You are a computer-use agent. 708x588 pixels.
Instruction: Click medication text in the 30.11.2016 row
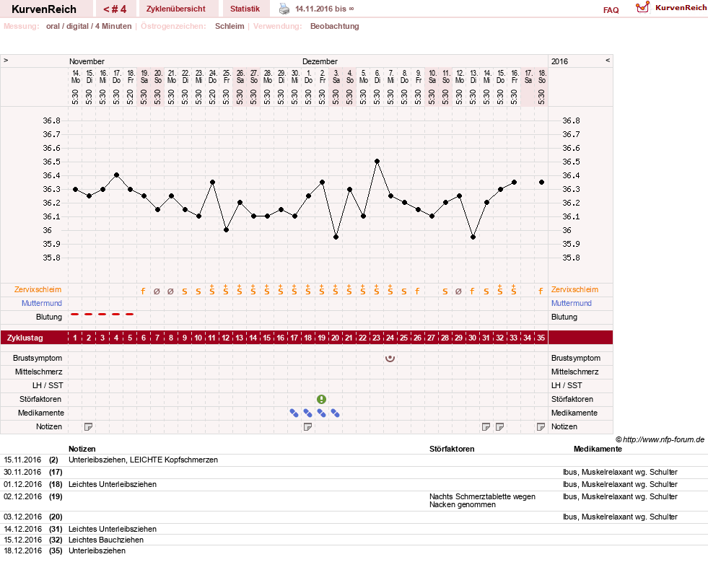click(x=620, y=472)
